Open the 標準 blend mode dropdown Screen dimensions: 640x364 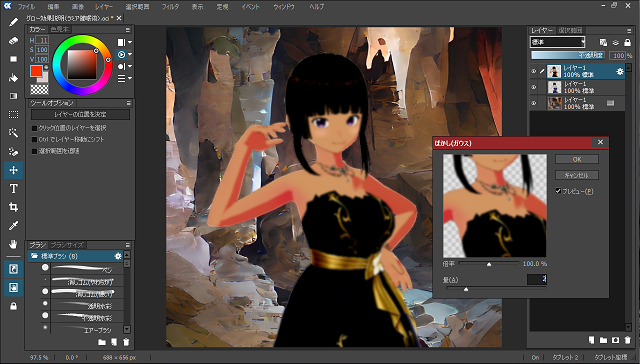coord(558,42)
